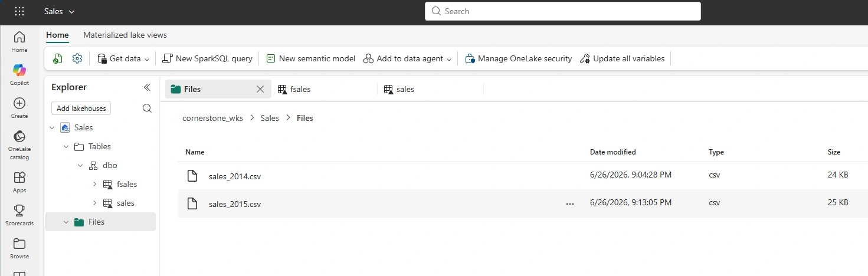Image resolution: width=868 pixels, height=276 pixels.
Task: Open Copilot from the sidebar
Action: point(19,74)
